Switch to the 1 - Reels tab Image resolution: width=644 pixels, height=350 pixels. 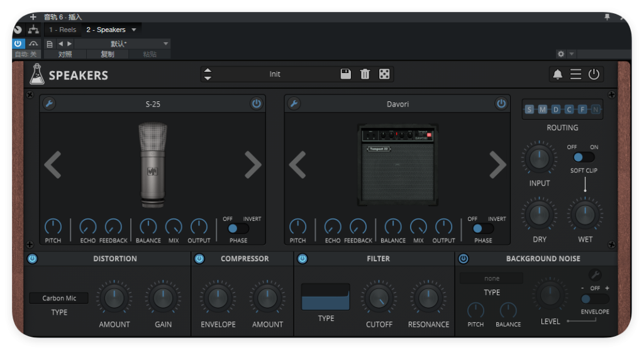pos(62,30)
